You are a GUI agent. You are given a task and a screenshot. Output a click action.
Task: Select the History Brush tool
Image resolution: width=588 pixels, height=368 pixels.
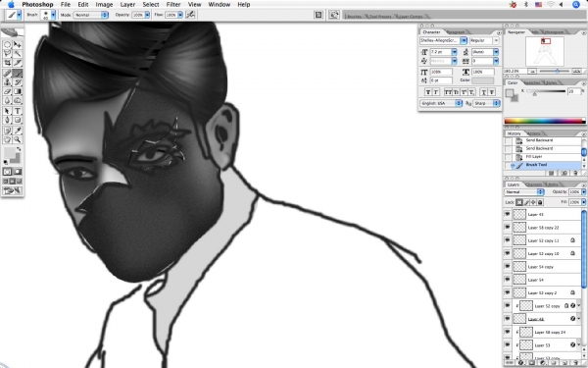(x=18, y=82)
